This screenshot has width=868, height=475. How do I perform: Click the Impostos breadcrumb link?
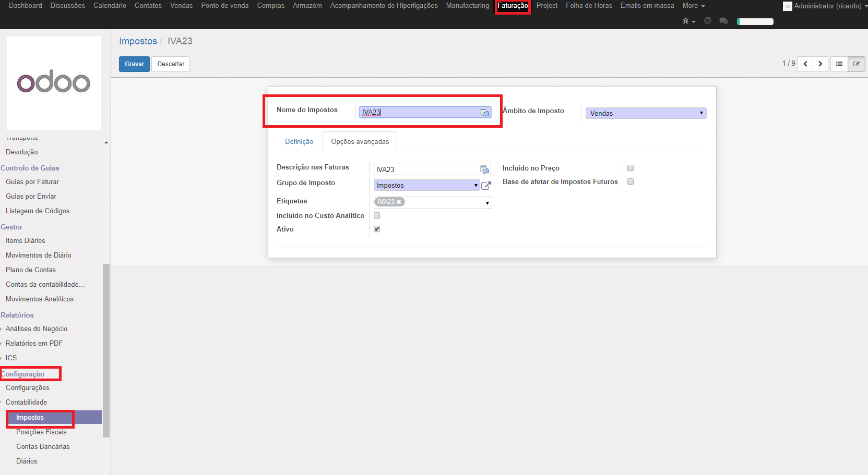(138, 41)
